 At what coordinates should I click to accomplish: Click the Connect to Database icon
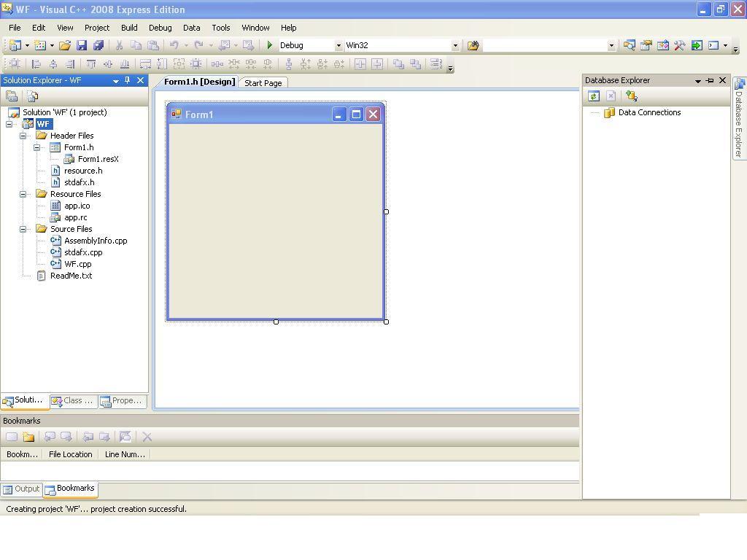[x=632, y=96]
